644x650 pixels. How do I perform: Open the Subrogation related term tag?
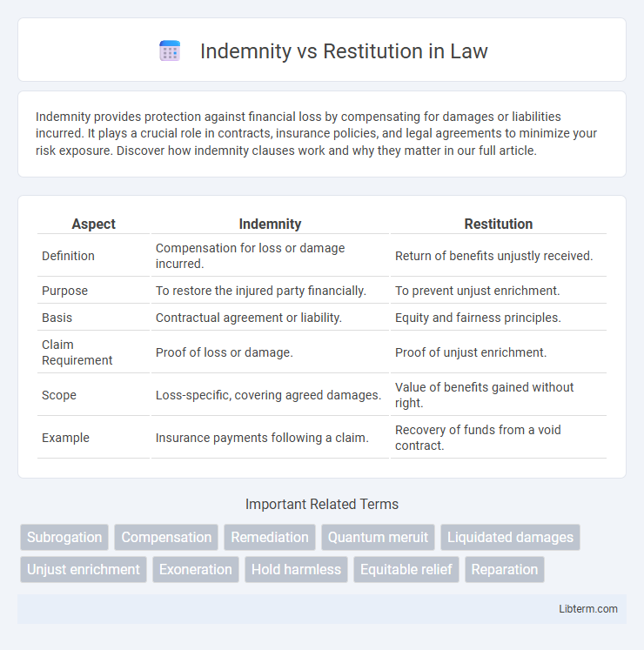click(x=64, y=537)
